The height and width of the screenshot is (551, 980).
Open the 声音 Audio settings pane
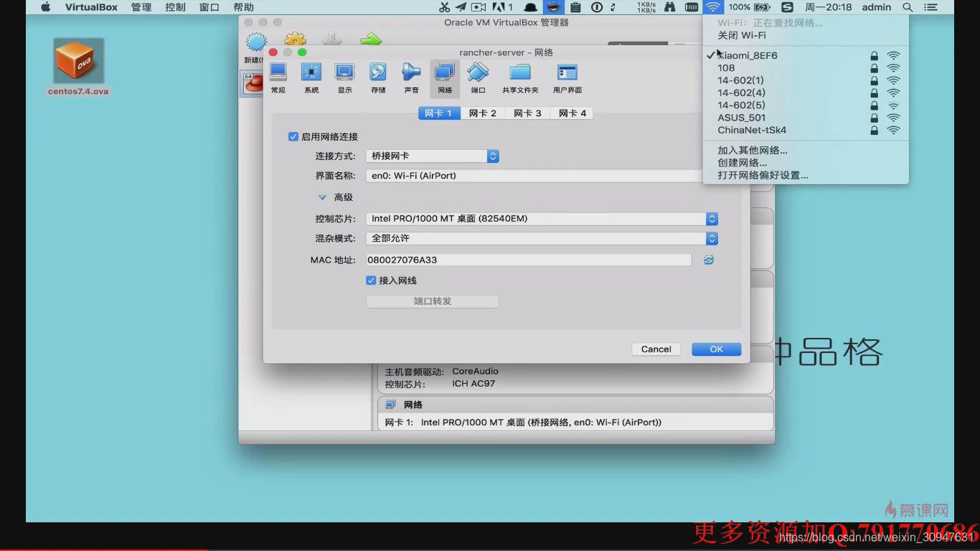pyautogui.click(x=411, y=78)
